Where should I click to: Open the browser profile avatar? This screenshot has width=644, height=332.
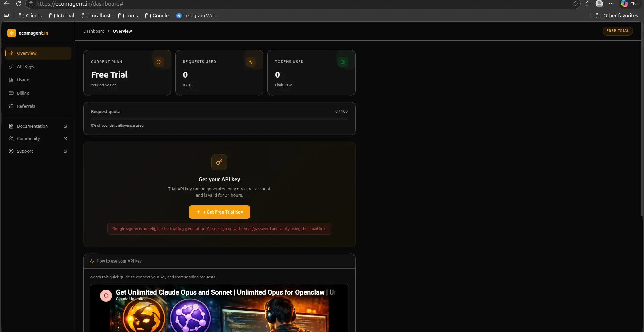599,4
